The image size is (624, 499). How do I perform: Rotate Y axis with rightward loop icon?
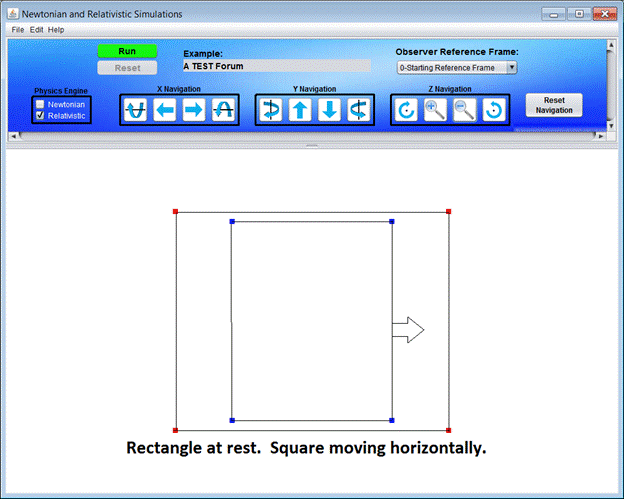click(271, 110)
